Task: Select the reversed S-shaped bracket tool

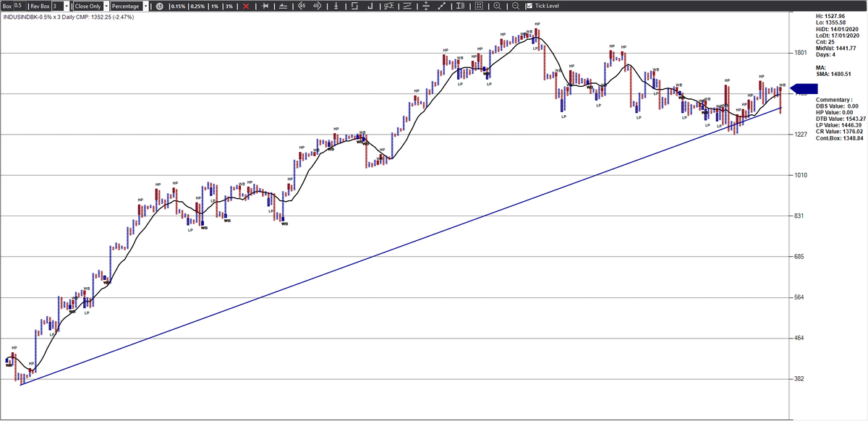Action: click(x=354, y=6)
